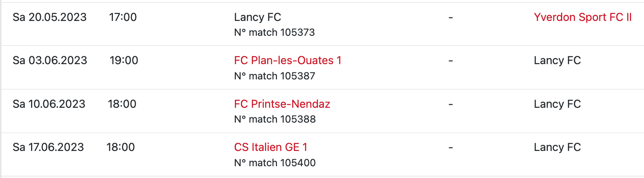This screenshot has height=178, width=644.
Task: Open the FC Plan-les-Ouates 1 team link
Action: coord(287,60)
